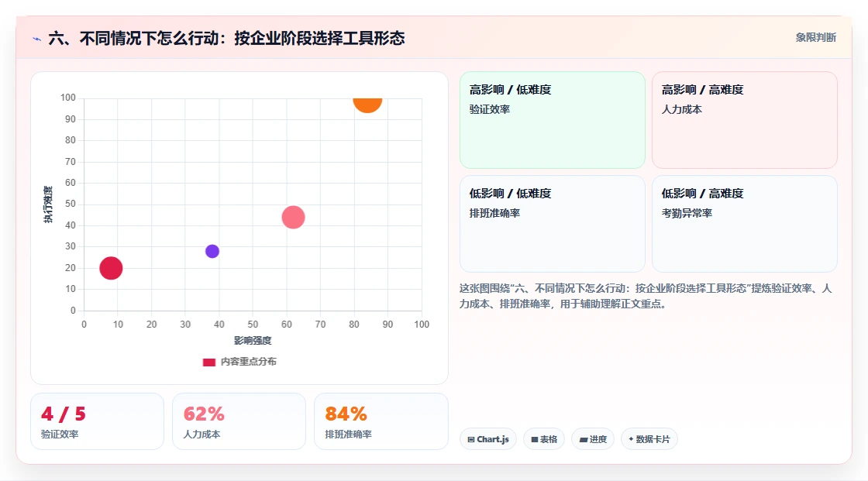
Task: Open the 高影响 / 低难度 quadrant card
Action: [553, 119]
